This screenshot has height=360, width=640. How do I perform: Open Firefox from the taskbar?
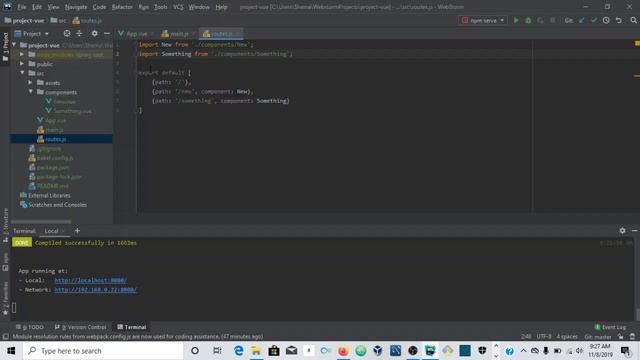coord(343,351)
